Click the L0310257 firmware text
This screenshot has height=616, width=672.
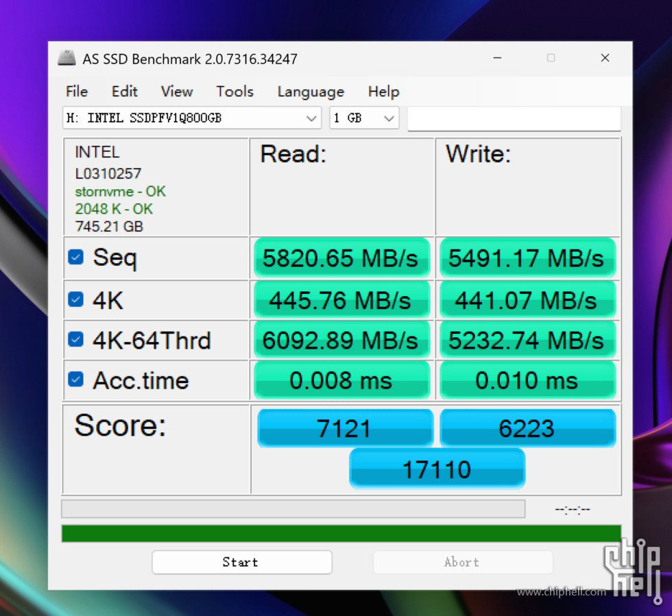pyautogui.click(x=108, y=173)
